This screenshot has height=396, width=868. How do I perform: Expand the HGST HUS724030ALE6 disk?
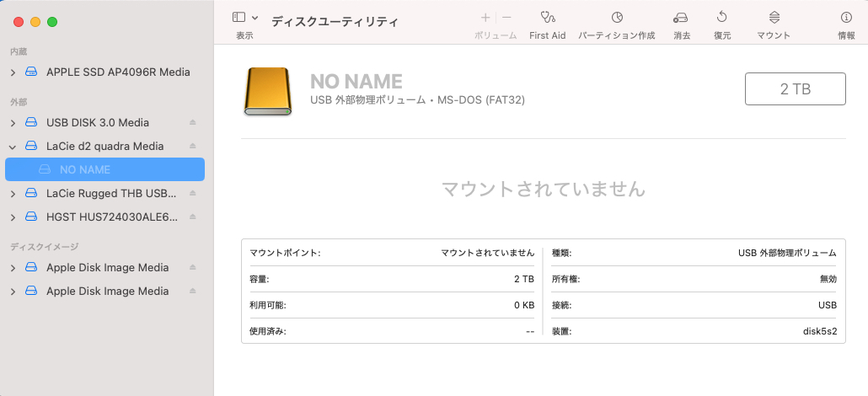13,217
